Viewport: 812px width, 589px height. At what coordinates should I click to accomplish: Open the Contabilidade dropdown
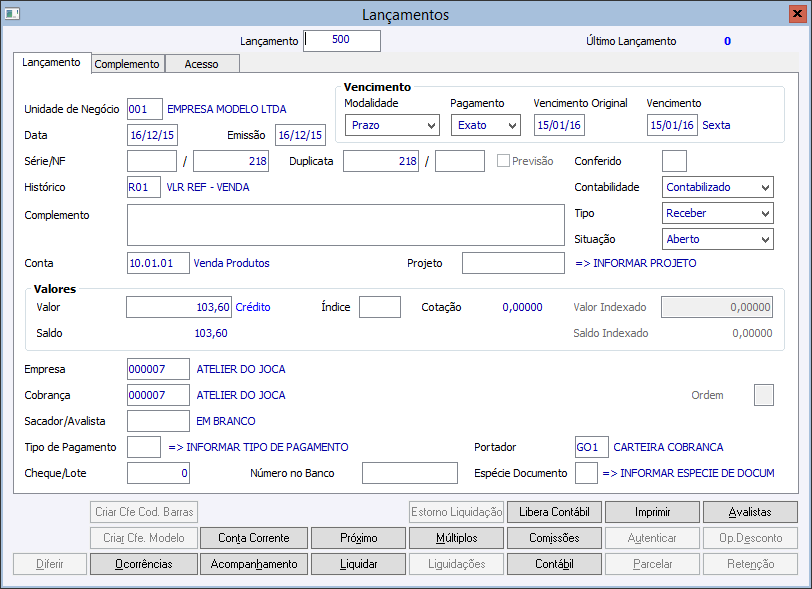coord(718,187)
